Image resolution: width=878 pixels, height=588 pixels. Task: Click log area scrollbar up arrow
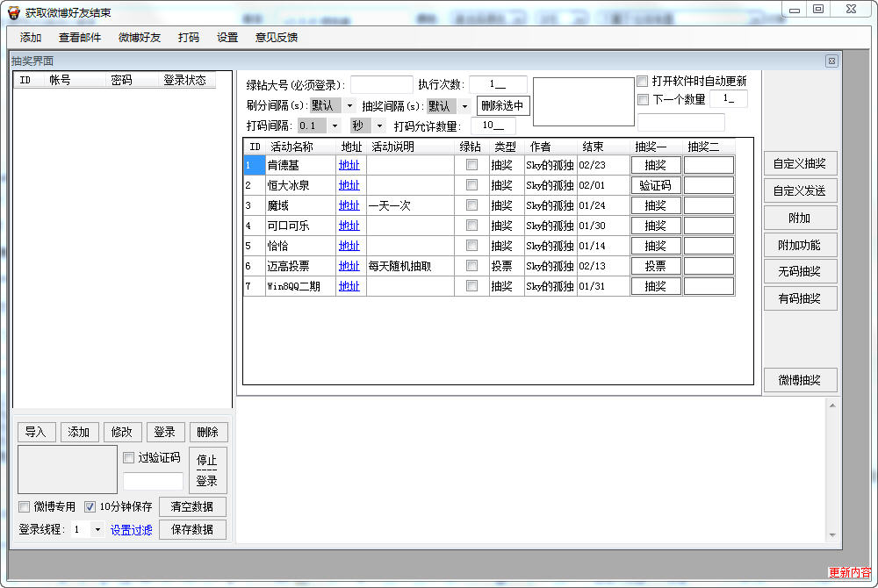click(x=832, y=405)
